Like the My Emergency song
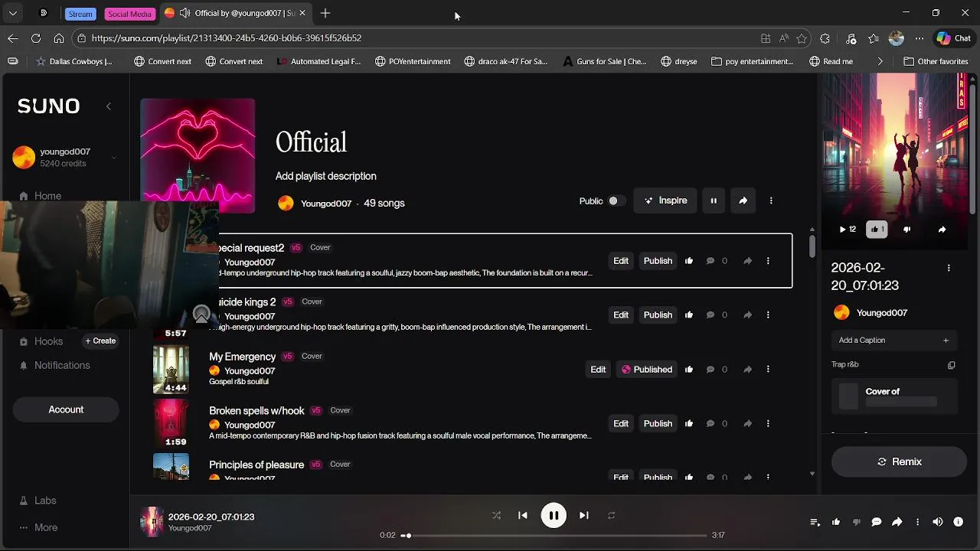980x551 pixels. [689, 370]
